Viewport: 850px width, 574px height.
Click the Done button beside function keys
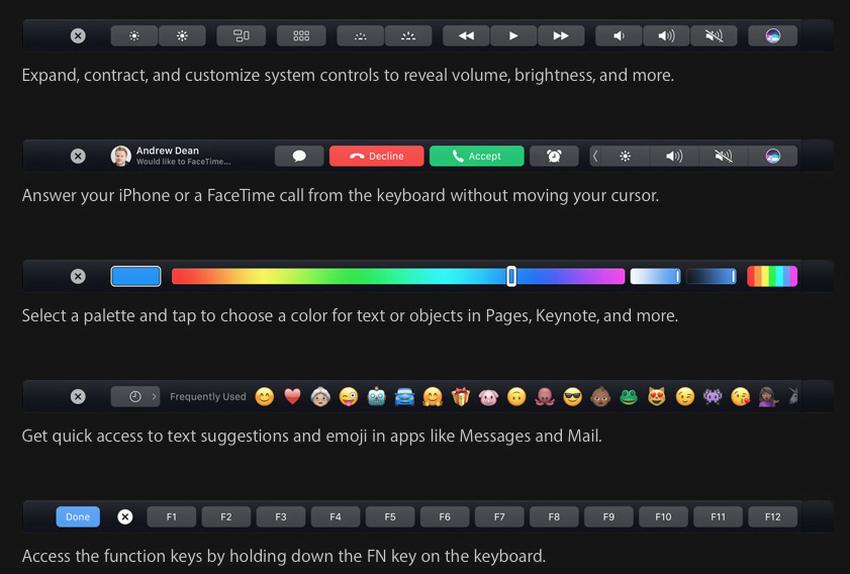point(78,517)
